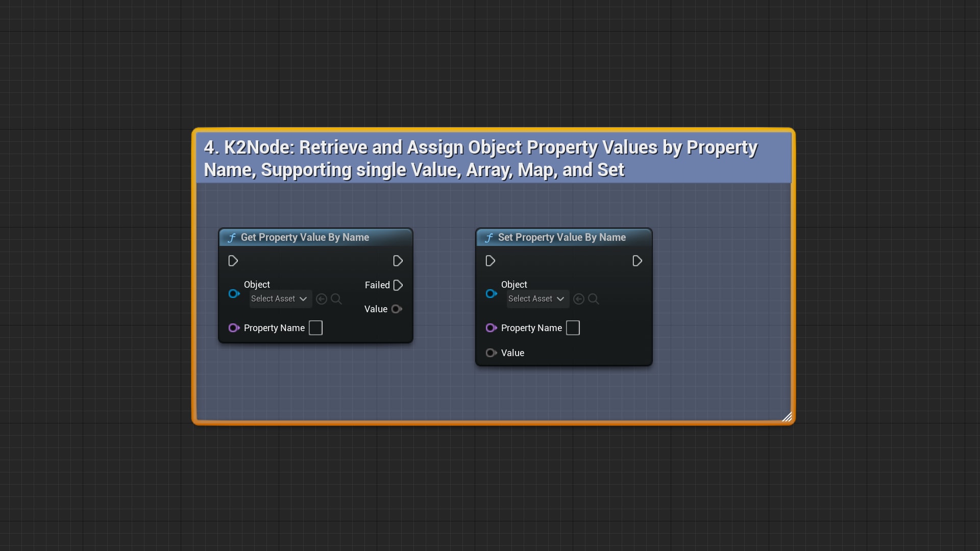The height and width of the screenshot is (551, 980).
Task: Click the Property Name text box on the Get node
Action: coord(315,328)
